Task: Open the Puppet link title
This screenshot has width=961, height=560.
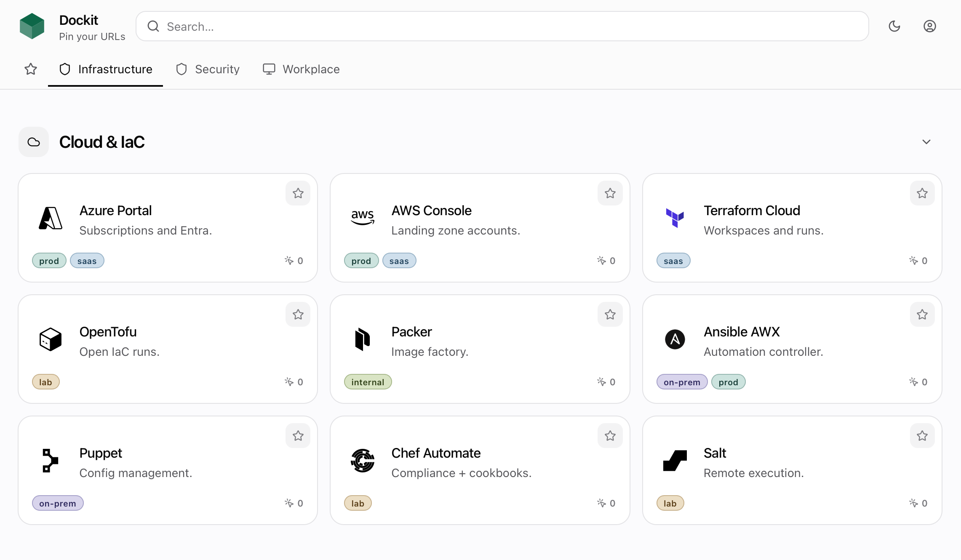Action: (x=101, y=453)
